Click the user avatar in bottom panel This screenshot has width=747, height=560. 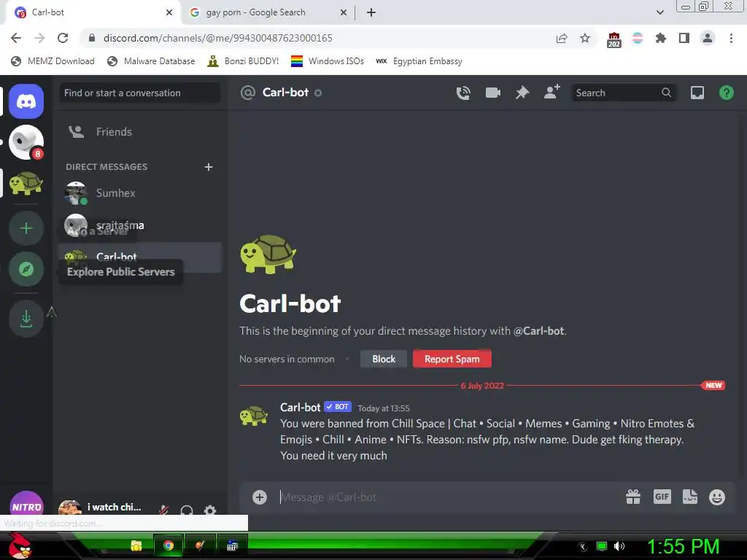click(70, 507)
